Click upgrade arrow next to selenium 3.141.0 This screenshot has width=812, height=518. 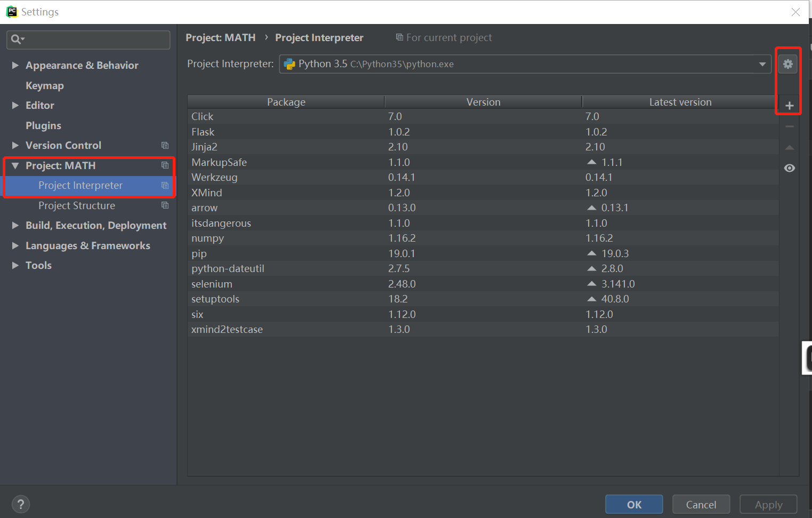point(592,284)
